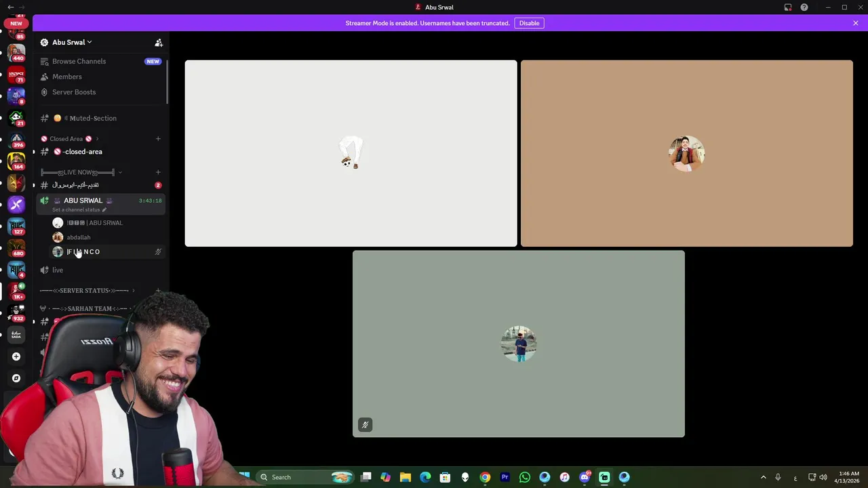
Task: Click the invite people icon beside server name
Action: point(159,43)
